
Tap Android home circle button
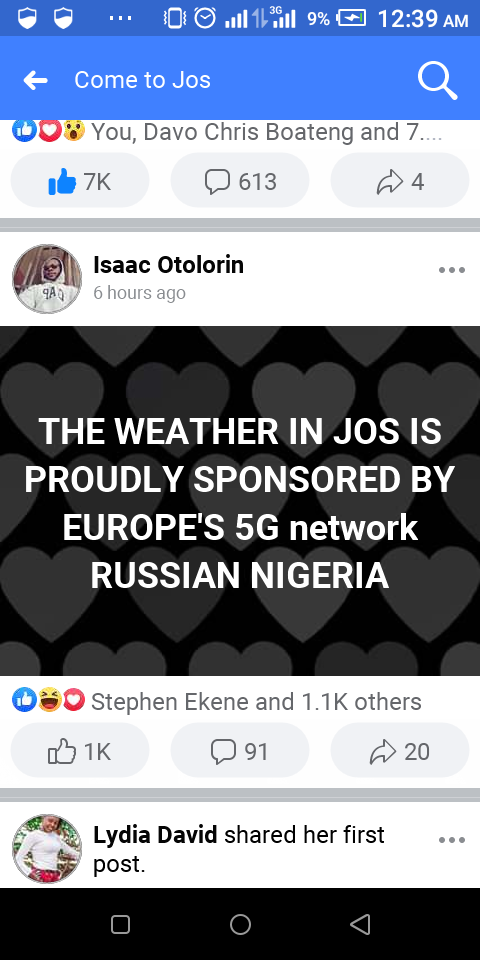(x=240, y=924)
